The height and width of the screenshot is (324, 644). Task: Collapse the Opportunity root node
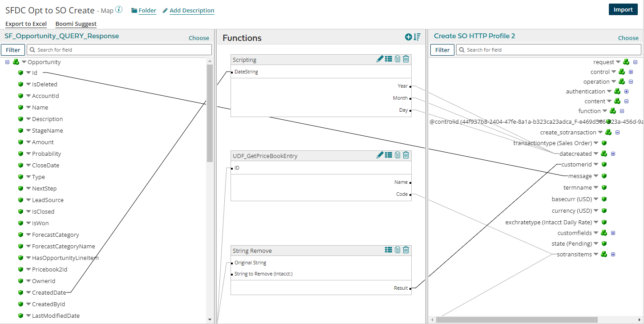pyautogui.click(x=7, y=62)
